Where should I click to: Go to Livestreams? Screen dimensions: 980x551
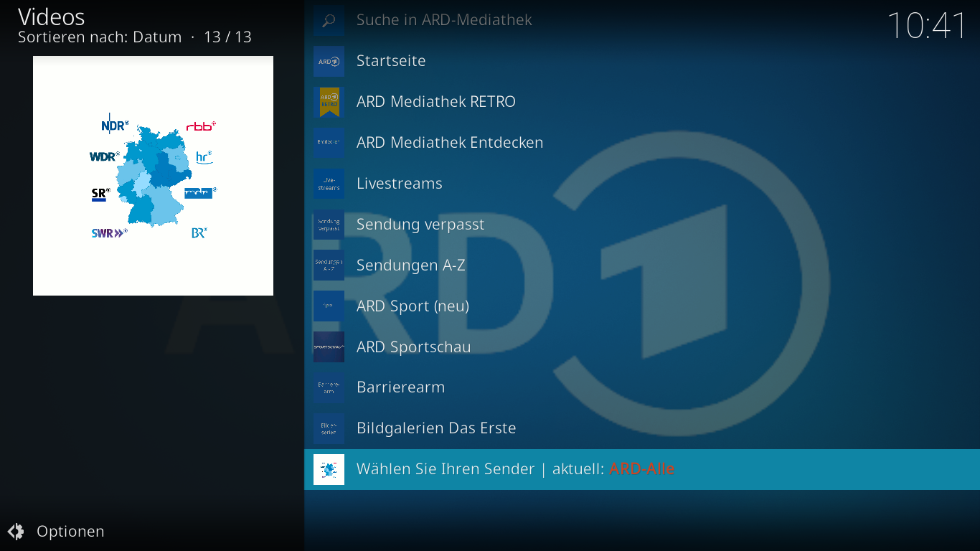tap(642, 184)
